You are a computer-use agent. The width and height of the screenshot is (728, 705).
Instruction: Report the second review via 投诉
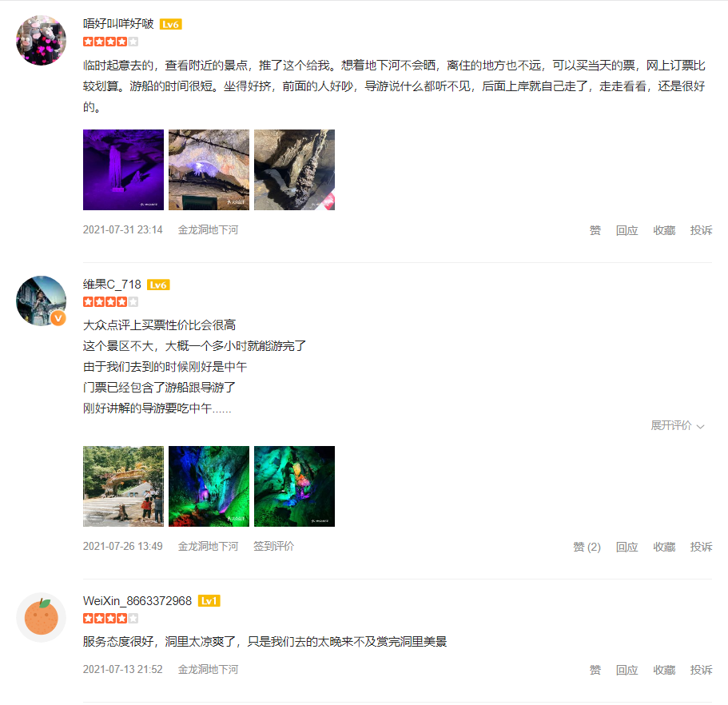pyautogui.click(x=701, y=547)
